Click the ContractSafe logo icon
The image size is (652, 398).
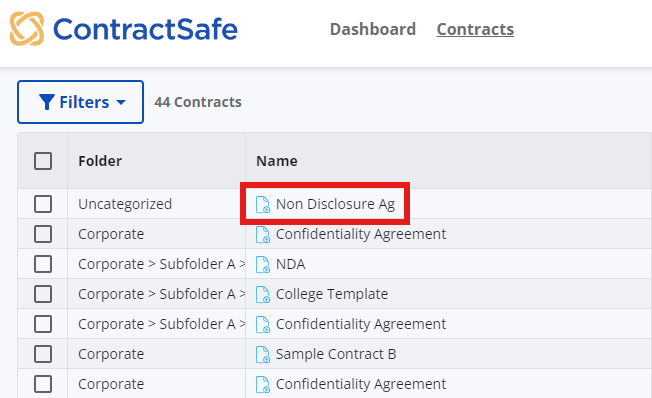coord(27,29)
